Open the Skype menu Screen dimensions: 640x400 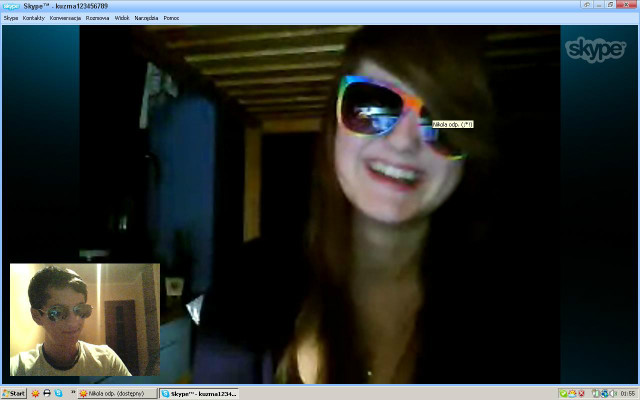tap(11, 18)
